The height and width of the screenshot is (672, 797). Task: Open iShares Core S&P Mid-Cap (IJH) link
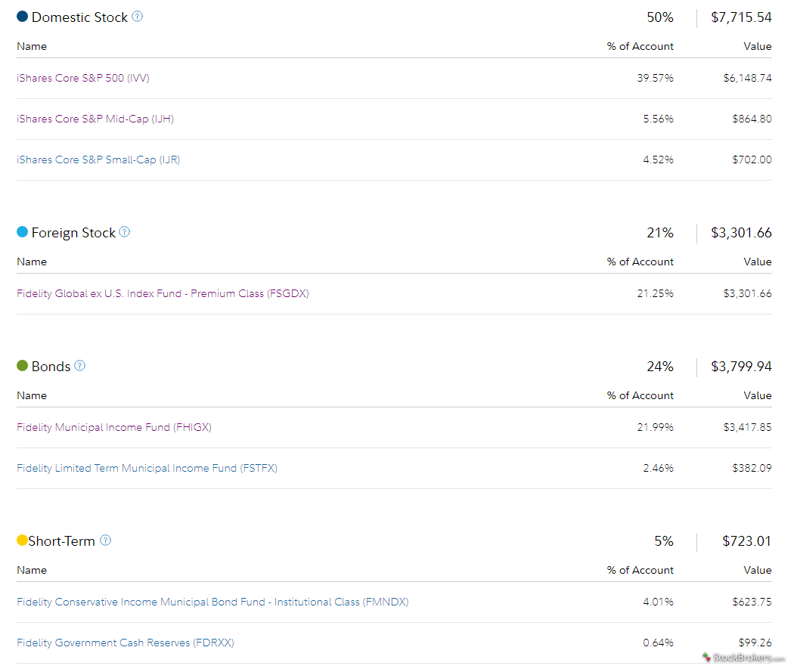(95, 119)
